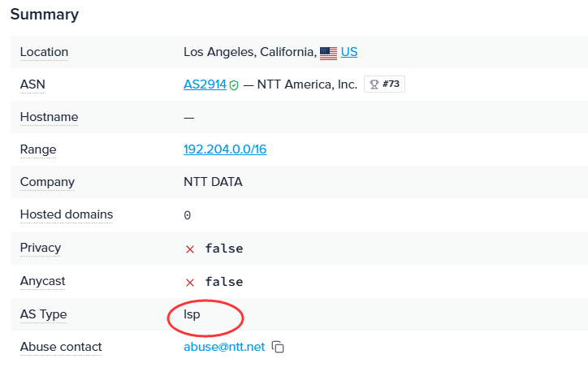The height and width of the screenshot is (372, 588).
Task: Click the Anycast field label
Action: click(43, 281)
